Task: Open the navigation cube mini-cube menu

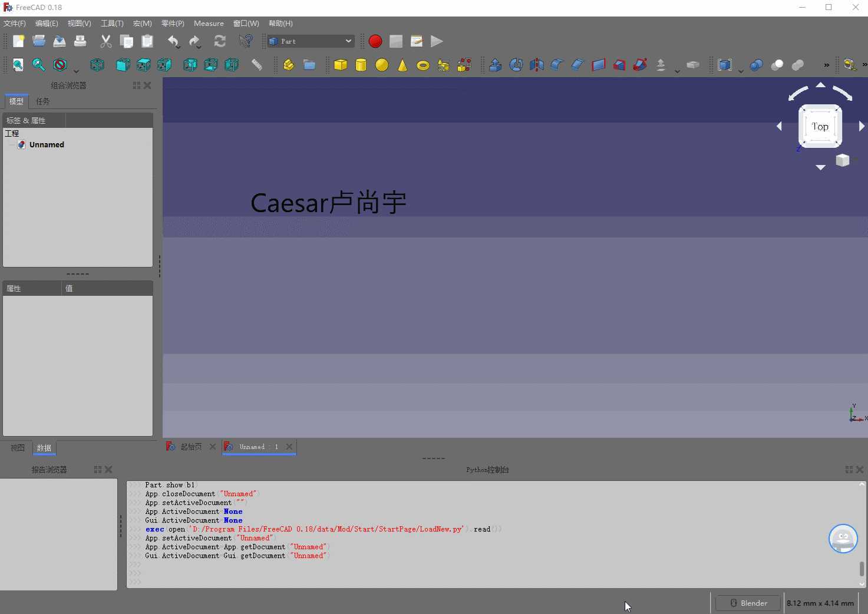Action: [x=843, y=160]
